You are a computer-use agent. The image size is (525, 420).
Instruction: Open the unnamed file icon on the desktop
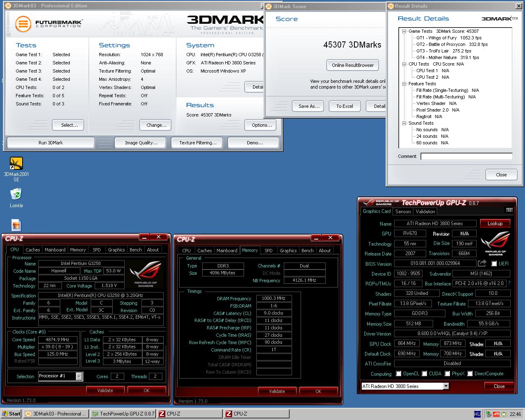pos(16,225)
